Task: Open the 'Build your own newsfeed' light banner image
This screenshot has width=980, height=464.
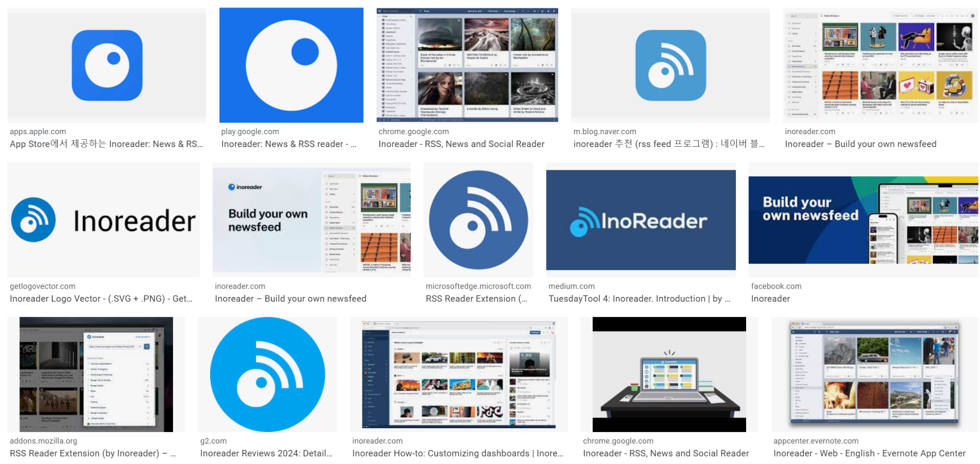Action: pos(311,220)
